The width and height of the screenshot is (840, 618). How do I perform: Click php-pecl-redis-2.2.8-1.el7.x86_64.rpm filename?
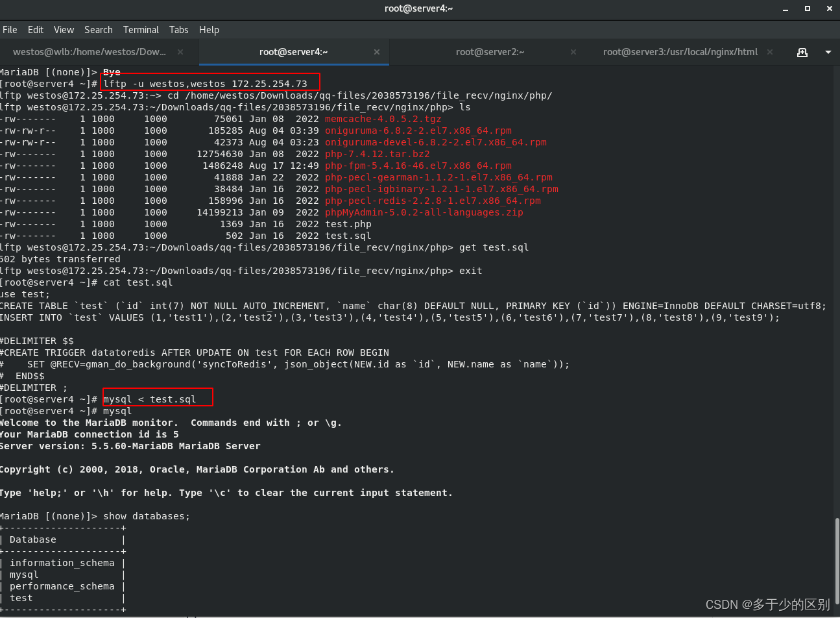tap(433, 201)
